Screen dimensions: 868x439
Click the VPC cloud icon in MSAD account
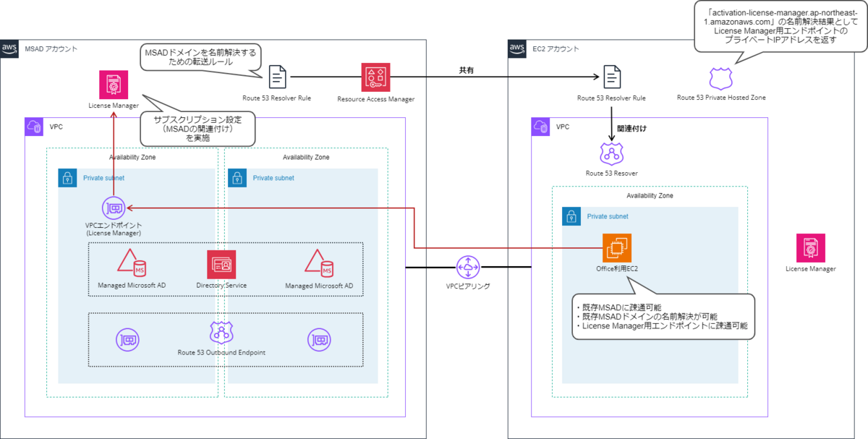click(x=34, y=126)
